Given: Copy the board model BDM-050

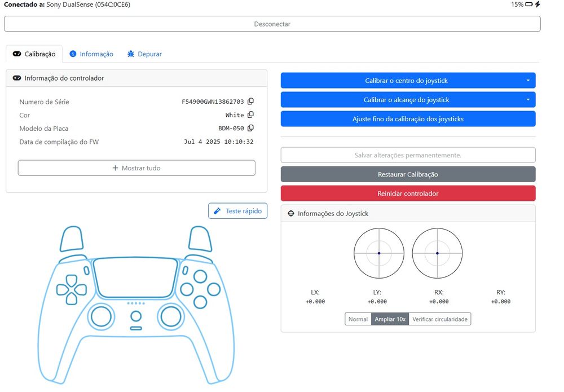Looking at the screenshot, I should tap(251, 128).
